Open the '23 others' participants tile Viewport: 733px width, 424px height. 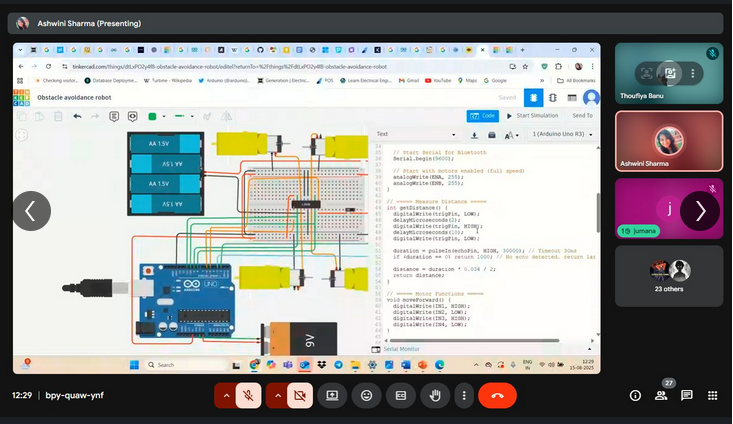click(x=669, y=276)
